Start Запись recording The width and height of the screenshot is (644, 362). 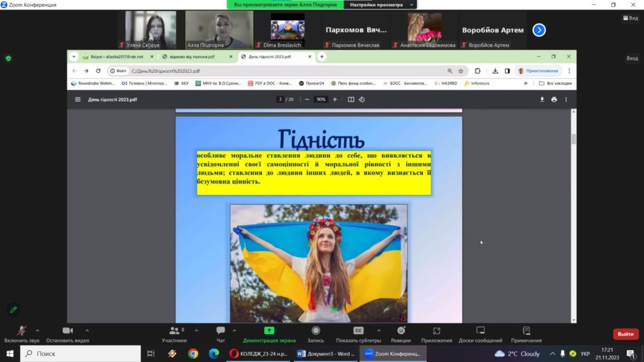316,334
